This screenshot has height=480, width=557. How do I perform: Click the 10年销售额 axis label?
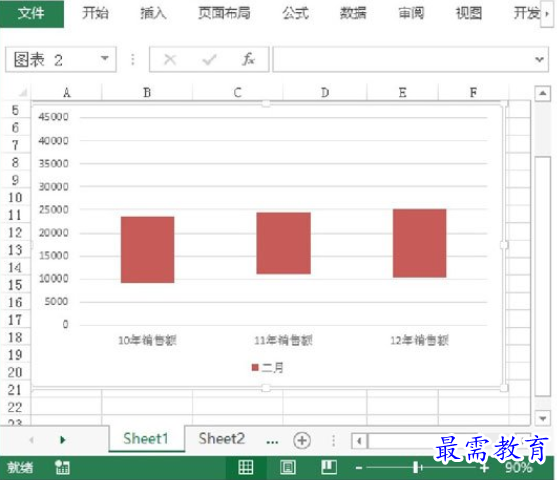[x=147, y=340]
